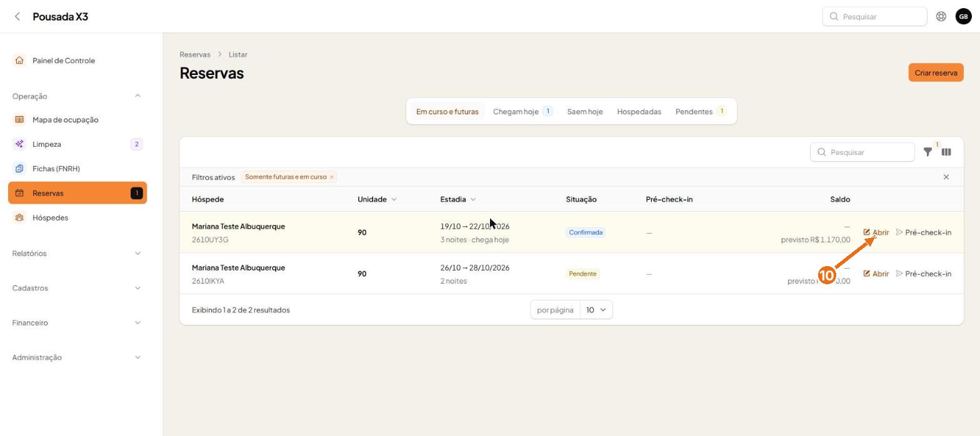Viewport: 980px width, 436px height.
Task: Click 'Exibindo 1 a 2 de 2 resultados'
Action: pos(241,310)
